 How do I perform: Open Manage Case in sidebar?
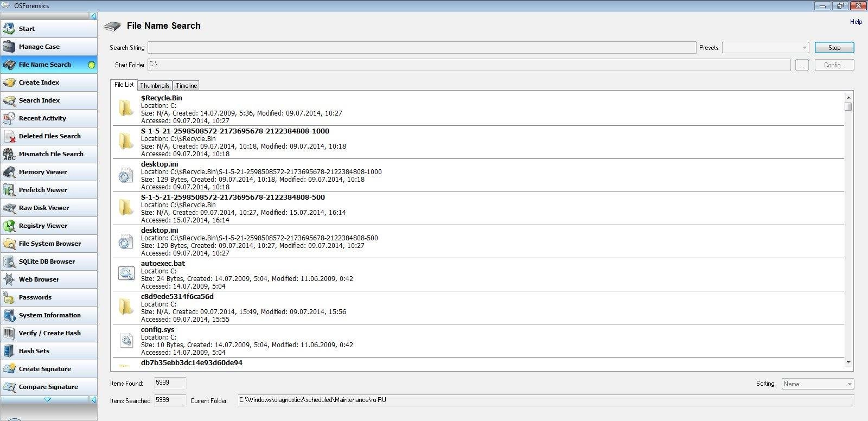[49, 47]
